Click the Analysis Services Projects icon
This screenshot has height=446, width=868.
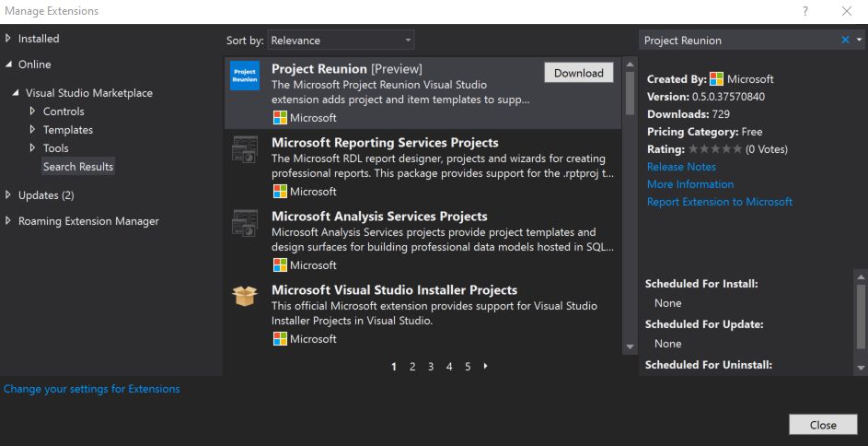point(245,223)
